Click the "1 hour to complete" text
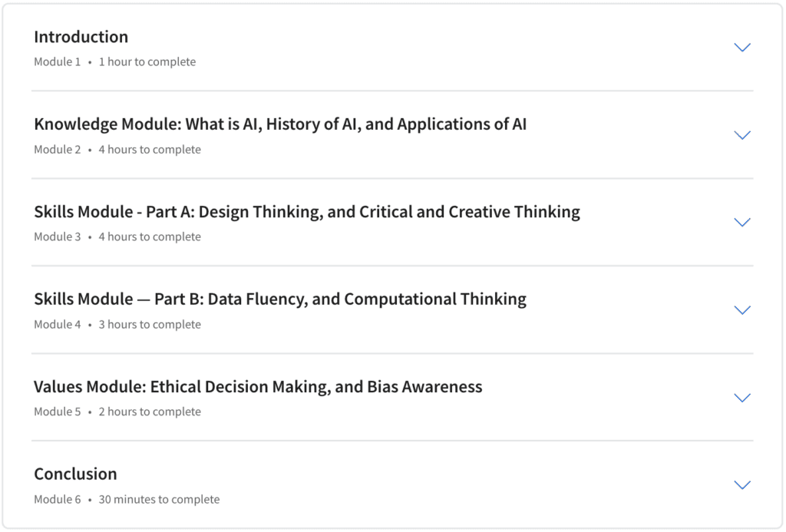 (147, 62)
